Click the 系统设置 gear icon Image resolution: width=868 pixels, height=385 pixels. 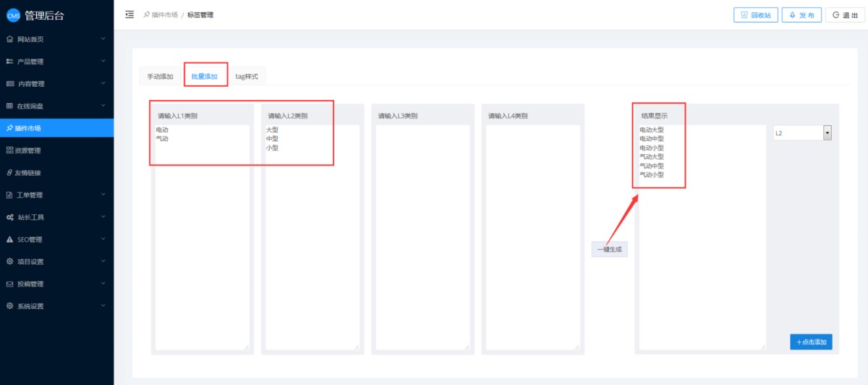(x=9, y=306)
